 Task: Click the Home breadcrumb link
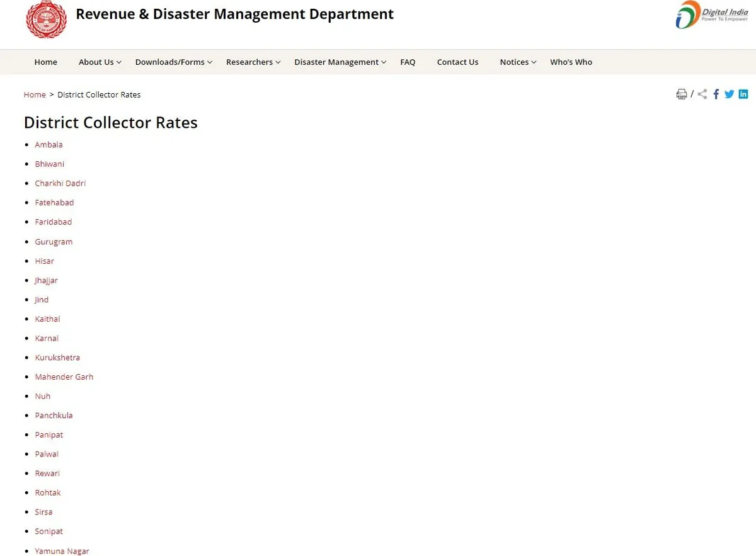(x=35, y=94)
